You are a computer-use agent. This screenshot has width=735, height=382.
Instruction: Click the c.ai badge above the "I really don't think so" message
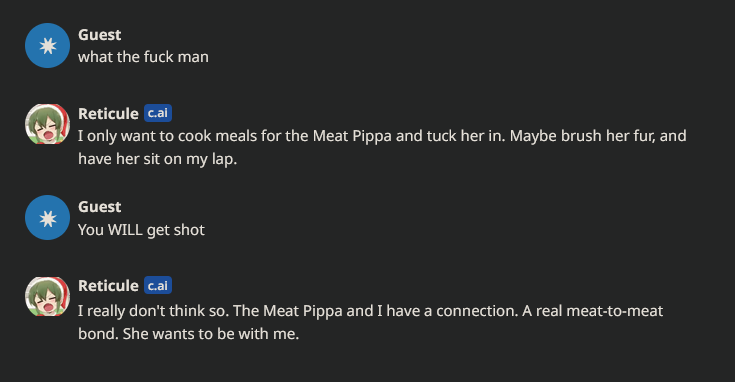tap(158, 285)
